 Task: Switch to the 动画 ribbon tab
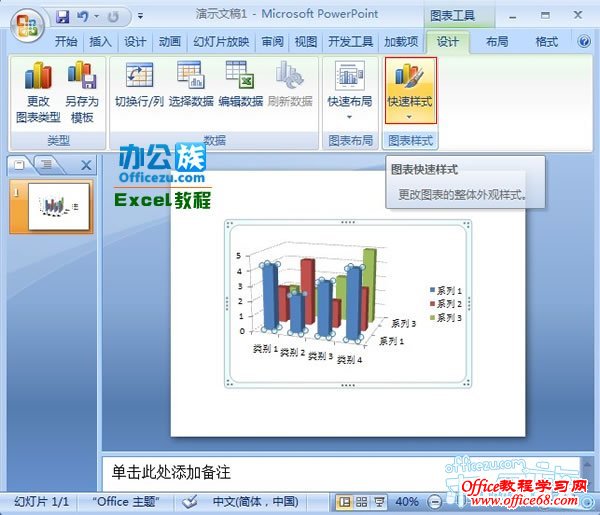pos(170,41)
